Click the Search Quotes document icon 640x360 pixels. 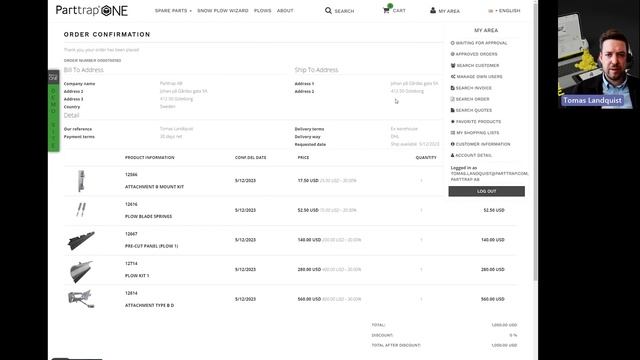click(x=452, y=110)
